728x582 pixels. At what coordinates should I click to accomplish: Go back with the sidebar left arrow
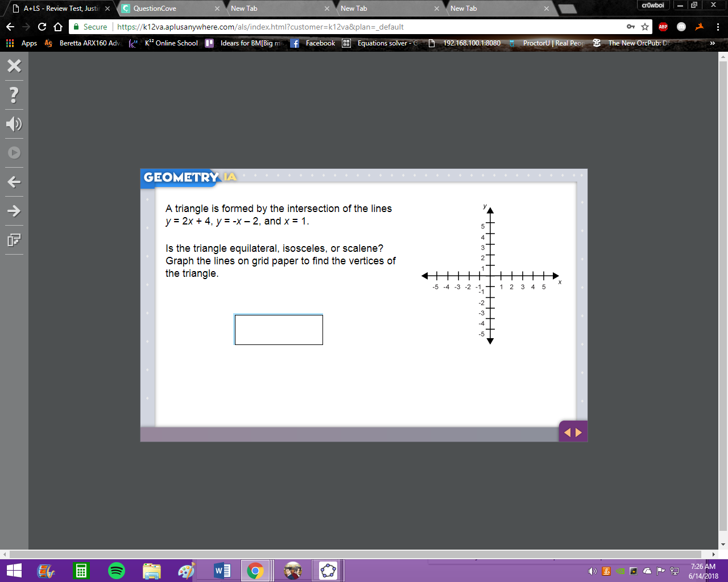click(14, 182)
